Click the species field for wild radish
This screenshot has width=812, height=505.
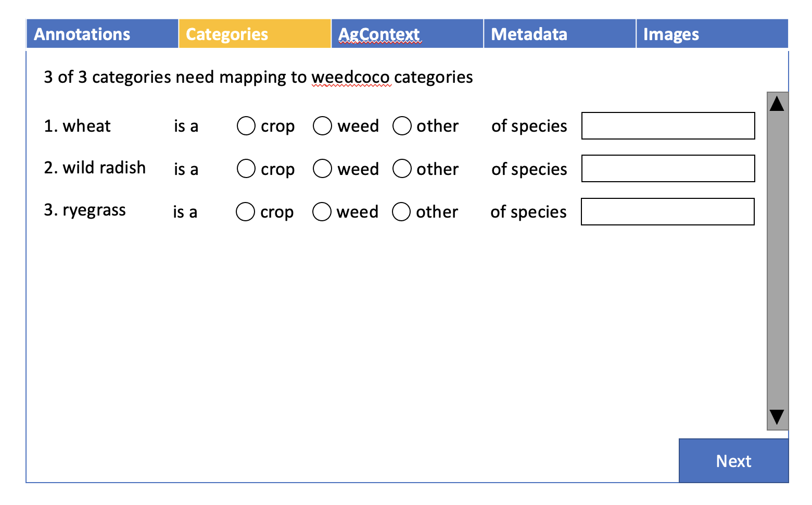point(668,168)
